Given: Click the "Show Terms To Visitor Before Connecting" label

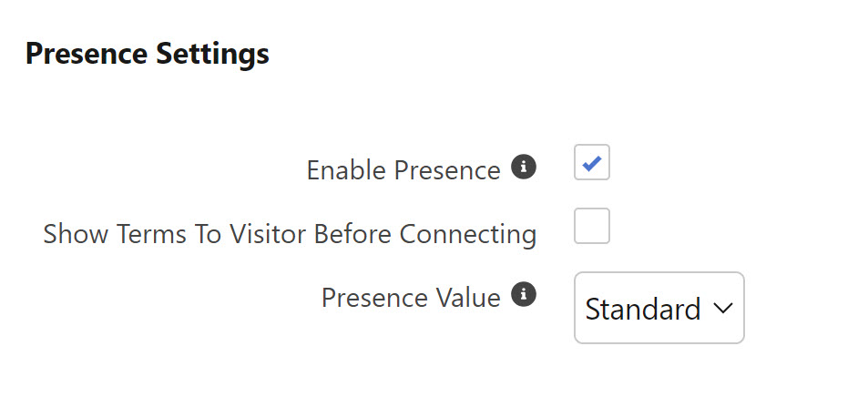Looking at the screenshot, I should (290, 235).
